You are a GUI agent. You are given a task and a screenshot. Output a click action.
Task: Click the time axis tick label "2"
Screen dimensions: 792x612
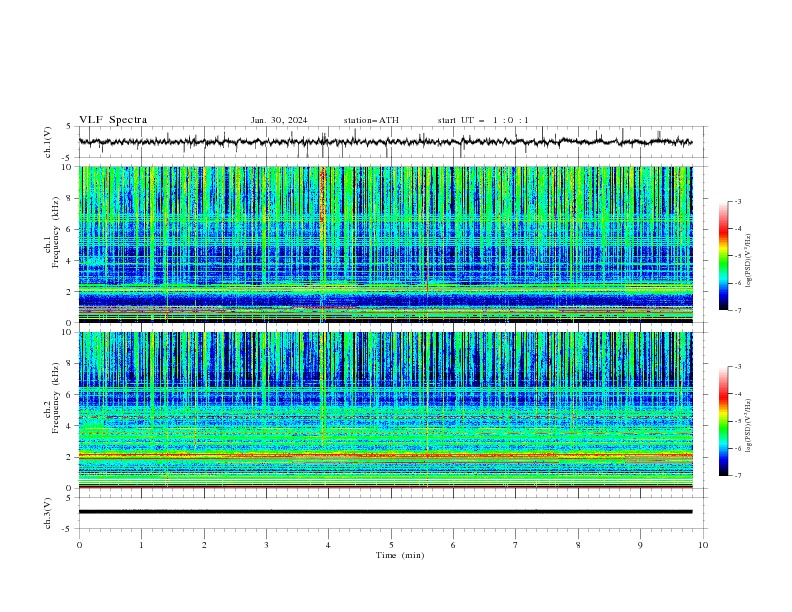204,545
